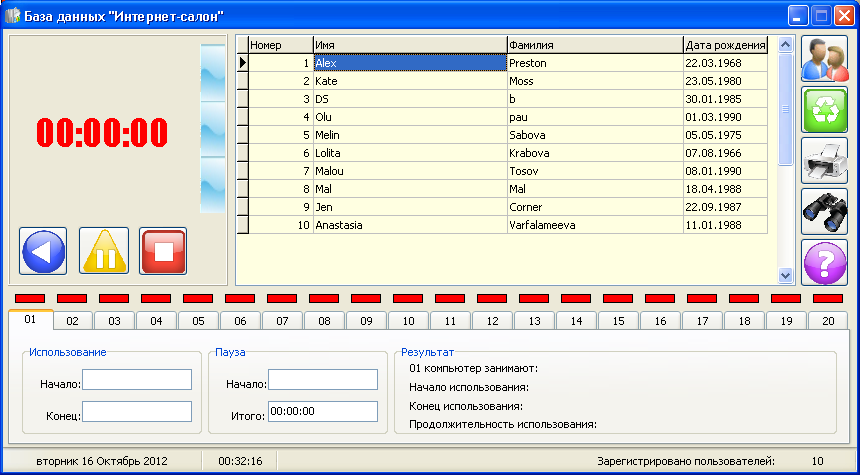Select the Kate cell
This screenshot has width=860, height=475.
(410, 81)
